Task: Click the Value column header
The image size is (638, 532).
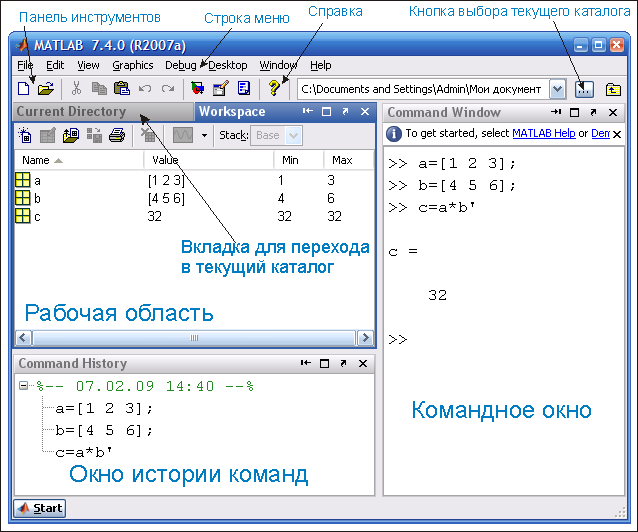Action: 208,160
